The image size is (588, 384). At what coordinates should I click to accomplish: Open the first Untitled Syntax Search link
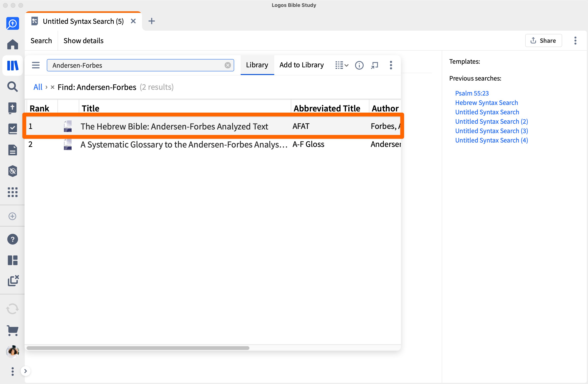coord(487,112)
